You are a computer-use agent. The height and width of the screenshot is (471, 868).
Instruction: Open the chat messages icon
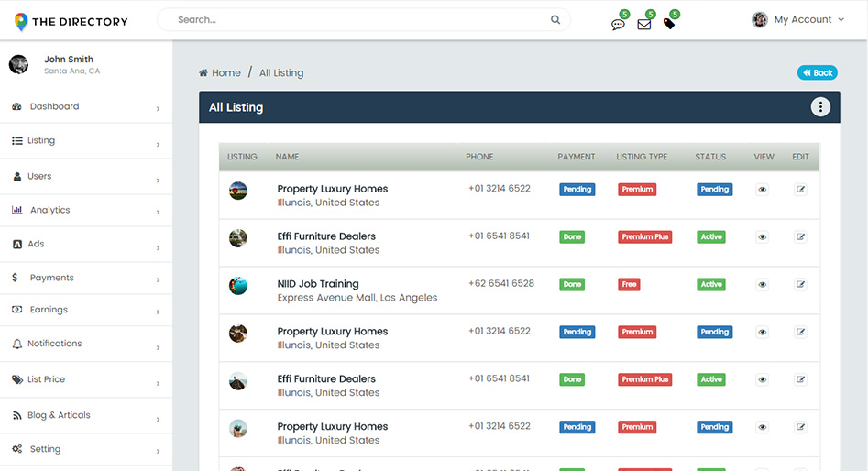pyautogui.click(x=618, y=25)
